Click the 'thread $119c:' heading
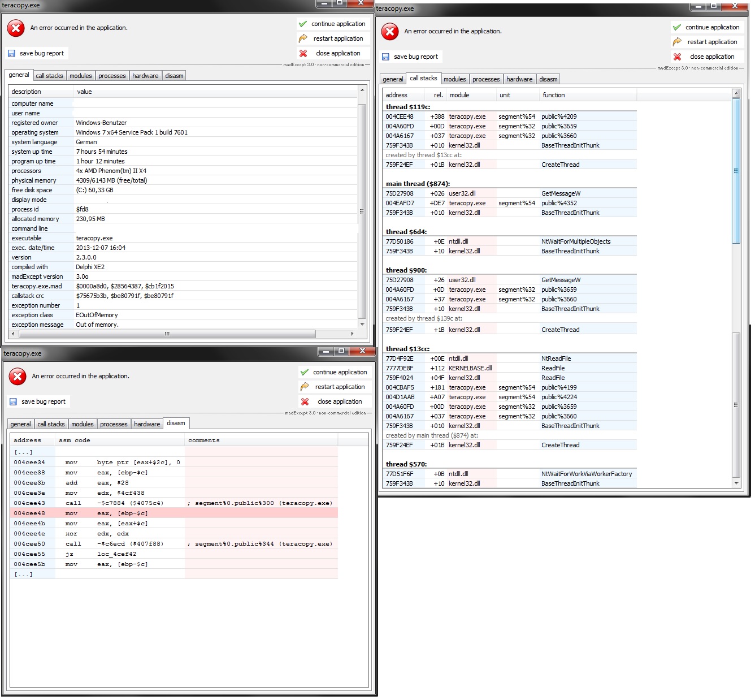Screen dimensions: 755x700 click(408, 107)
